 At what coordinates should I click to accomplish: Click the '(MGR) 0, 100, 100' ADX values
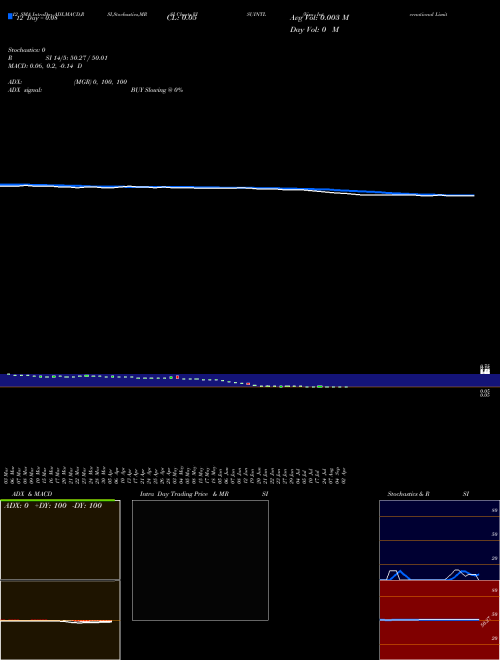coord(100,82)
